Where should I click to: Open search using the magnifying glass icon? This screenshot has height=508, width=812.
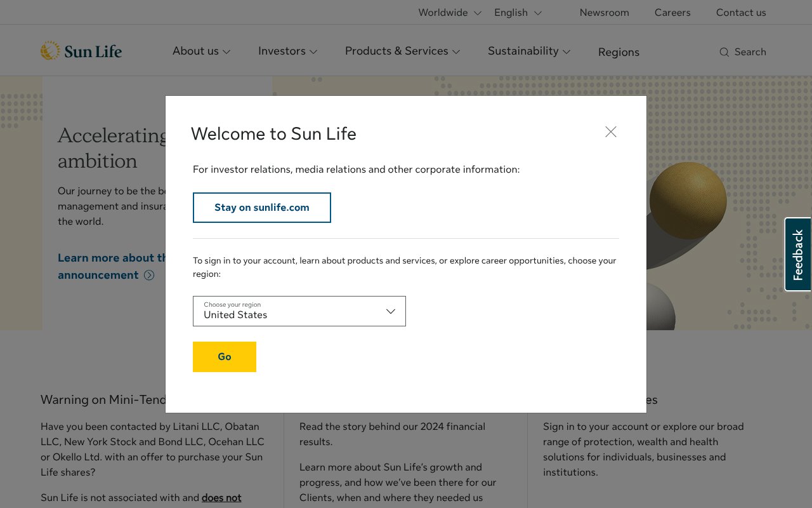724,52
